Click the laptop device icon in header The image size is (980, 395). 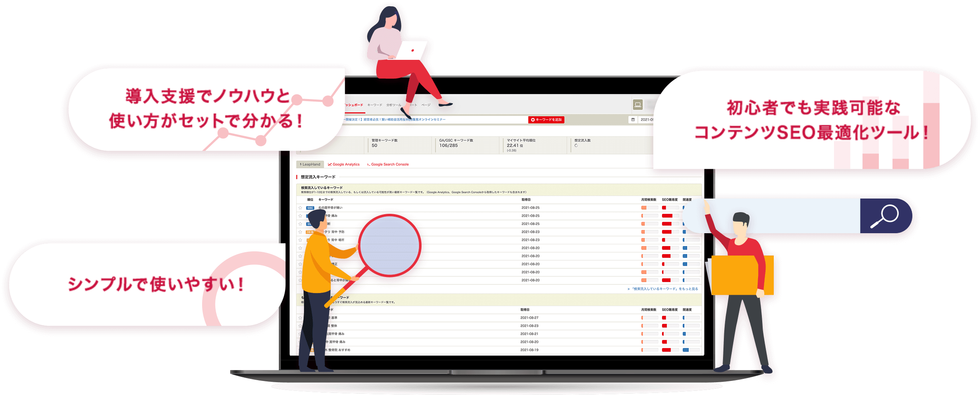[638, 104]
